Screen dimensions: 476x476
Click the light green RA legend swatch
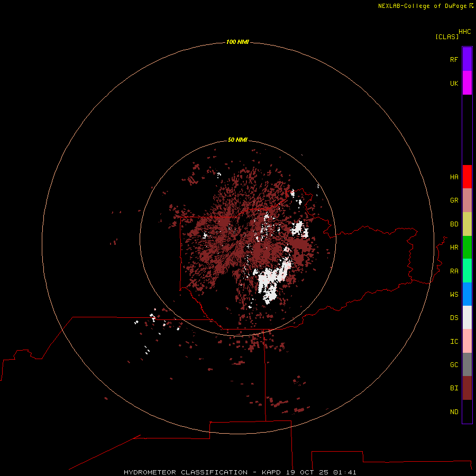point(467,271)
